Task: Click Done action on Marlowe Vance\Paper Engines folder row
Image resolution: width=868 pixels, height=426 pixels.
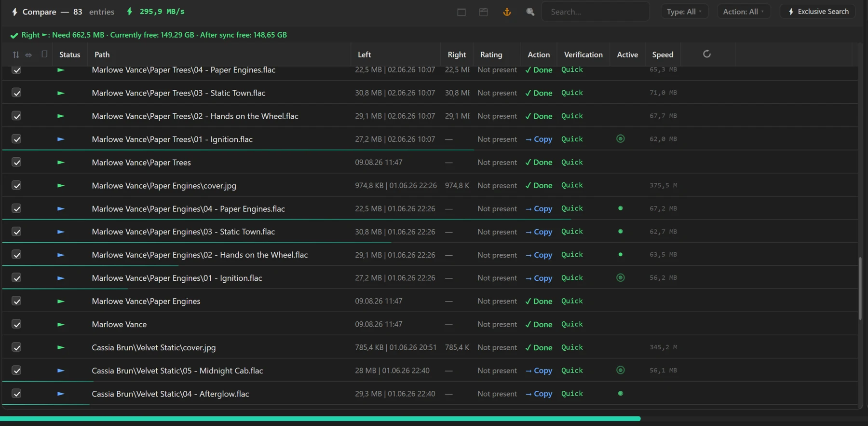Action: tap(539, 301)
